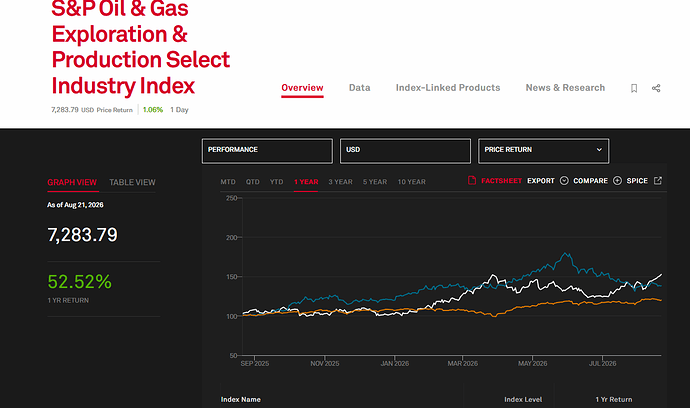This screenshot has width=690, height=408.
Task: Click the EXPORT button label
Action: click(x=541, y=181)
